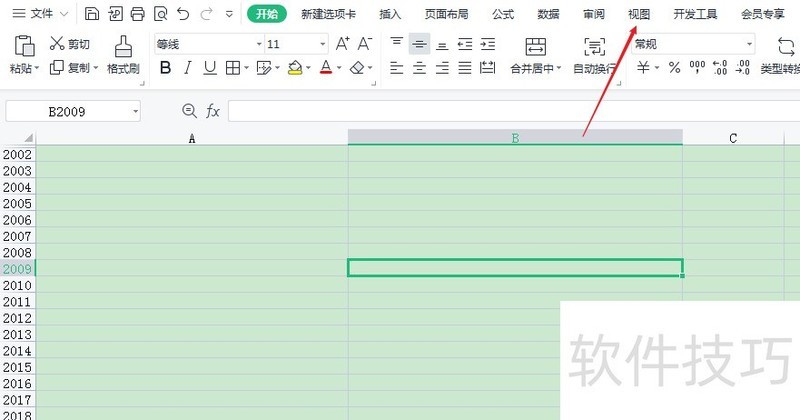Click the 剪切 cut button
Image resolution: width=800 pixels, height=420 pixels.
point(69,44)
